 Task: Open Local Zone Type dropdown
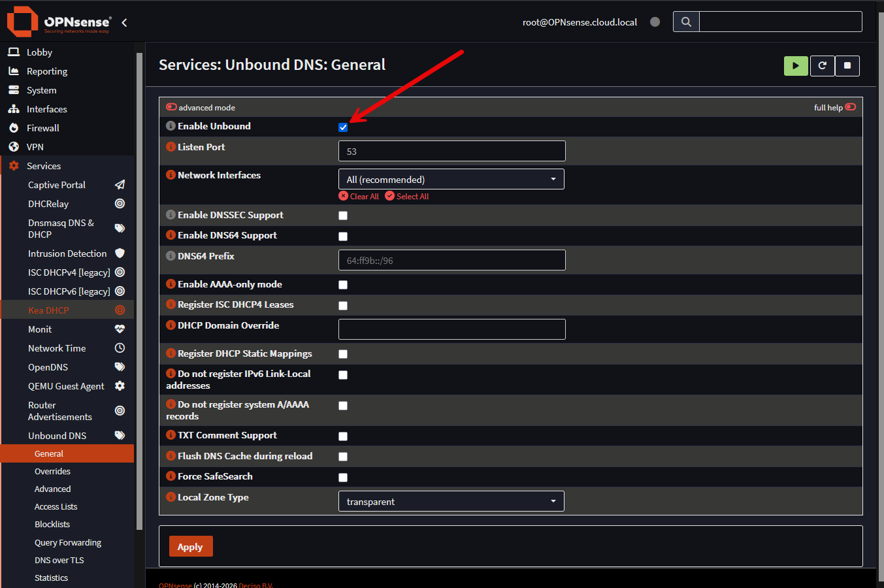point(451,501)
